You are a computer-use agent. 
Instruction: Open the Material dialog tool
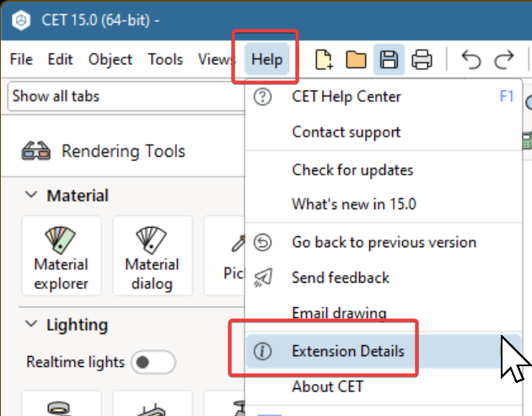(153, 256)
